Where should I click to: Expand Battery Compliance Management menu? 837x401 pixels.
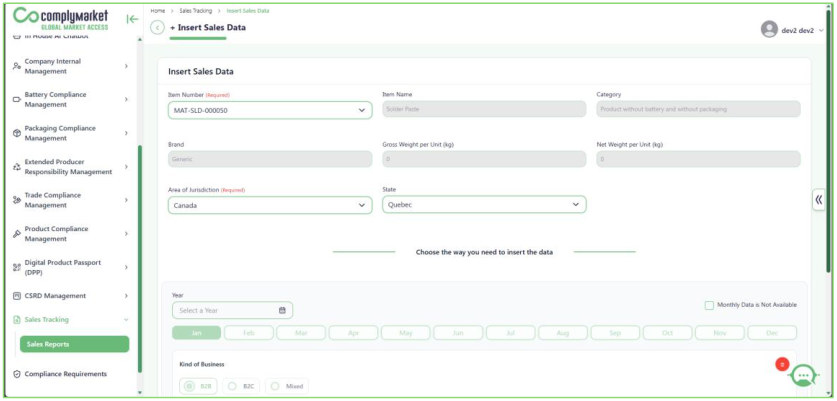127,100
